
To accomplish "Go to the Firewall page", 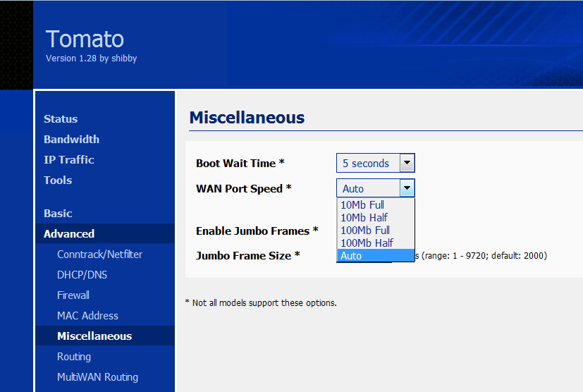I will point(73,295).
